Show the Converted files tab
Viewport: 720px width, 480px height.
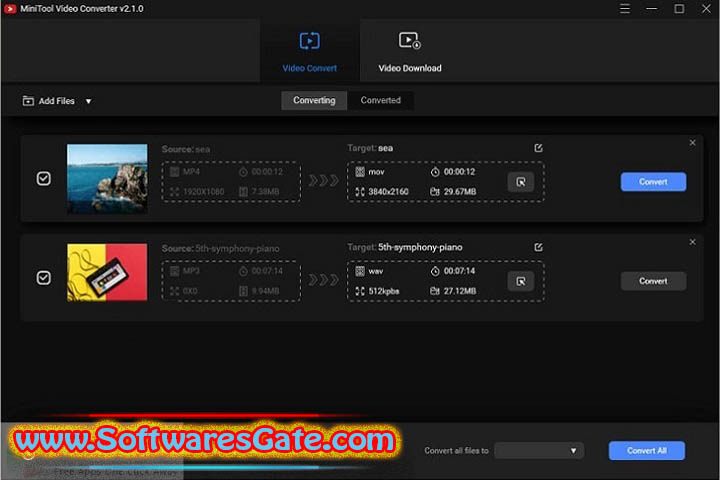click(380, 100)
